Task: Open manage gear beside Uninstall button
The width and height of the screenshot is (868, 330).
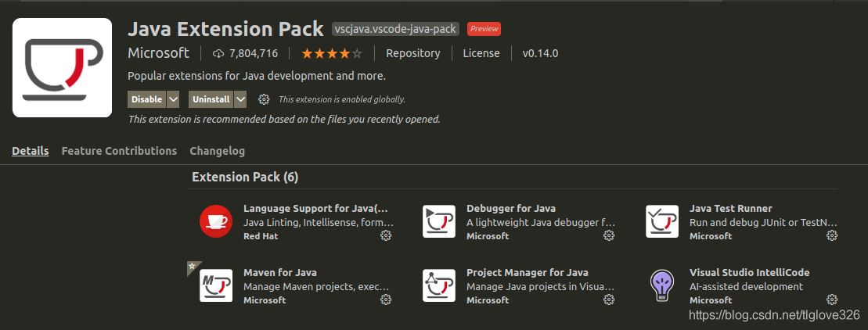Action: click(x=264, y=99)
